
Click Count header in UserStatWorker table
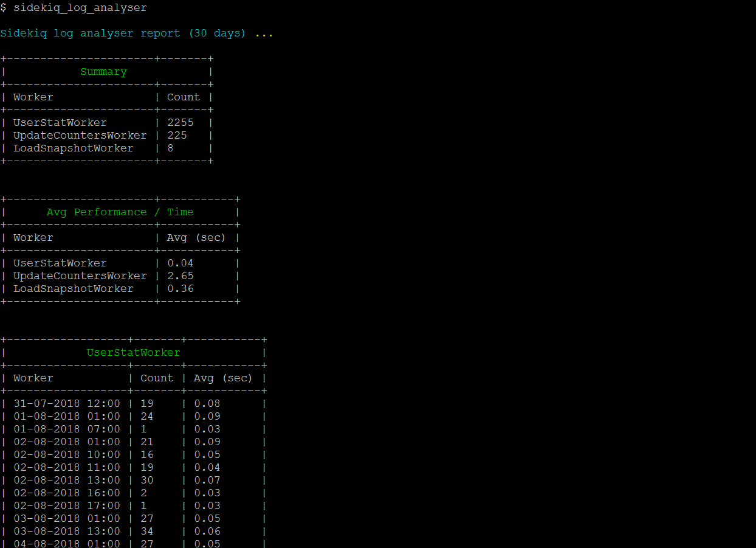[x=157, y=378]
